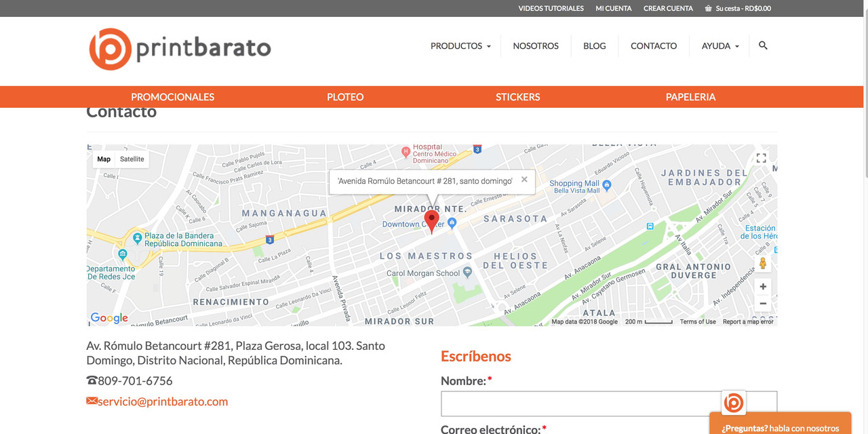This screenshot has width=868, height=434.
Task: Click the Downtown Center map marker
Action: [452, 223]
